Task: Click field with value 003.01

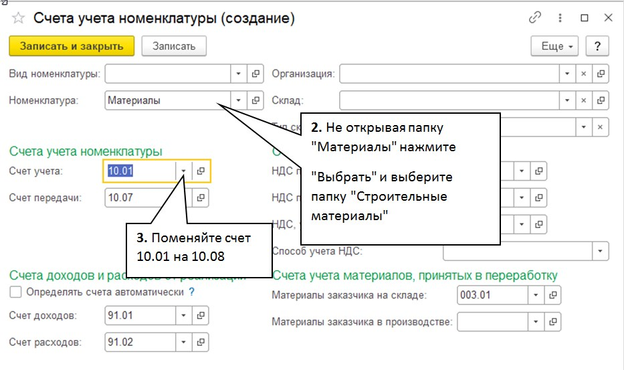Action: 492,295
